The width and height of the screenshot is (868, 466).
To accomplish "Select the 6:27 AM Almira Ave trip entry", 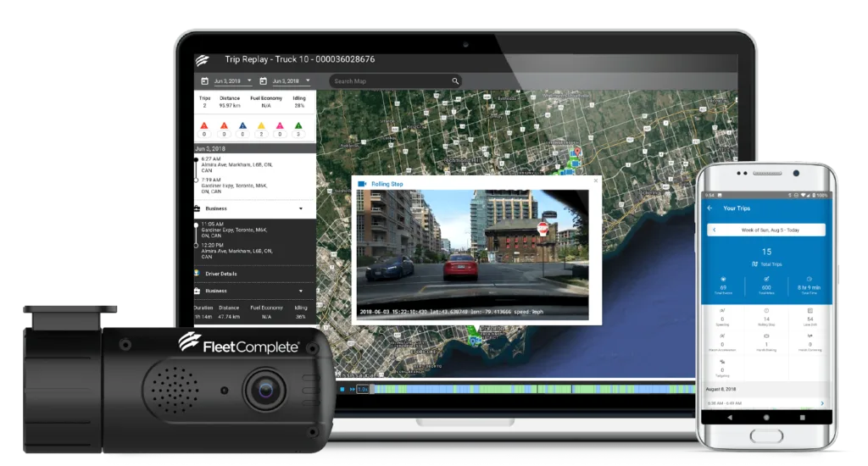I will pyautogui.click(x=237, y=164).
